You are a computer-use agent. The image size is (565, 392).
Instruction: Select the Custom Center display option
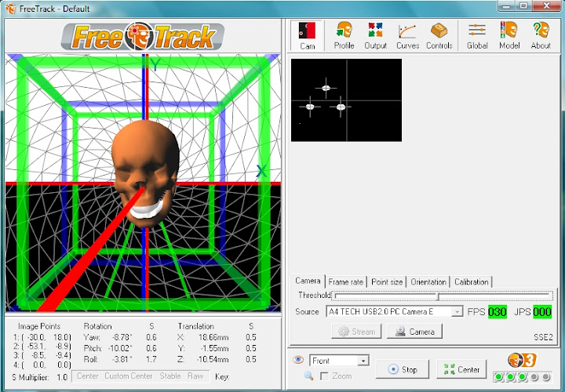click(x=128, y=376)
